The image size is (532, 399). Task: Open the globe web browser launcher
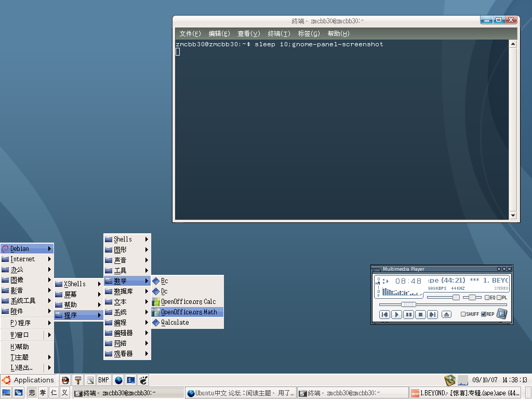(x=118, y=380)
